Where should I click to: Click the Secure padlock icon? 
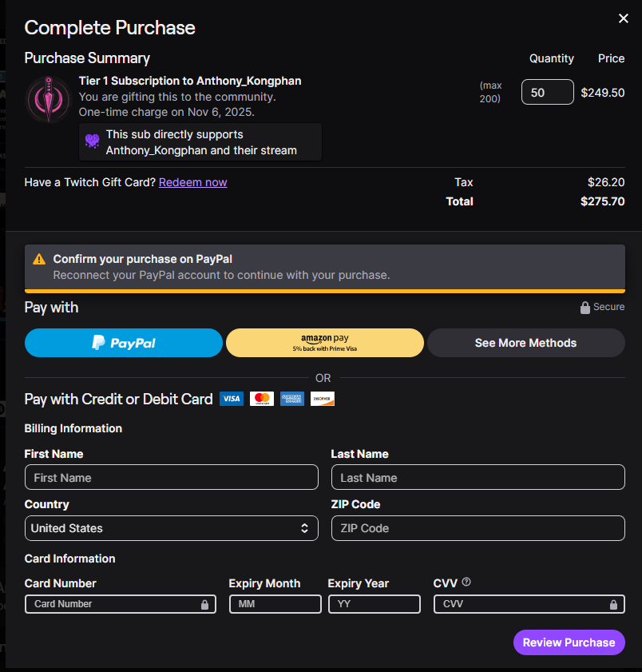(x=585, y=308)
